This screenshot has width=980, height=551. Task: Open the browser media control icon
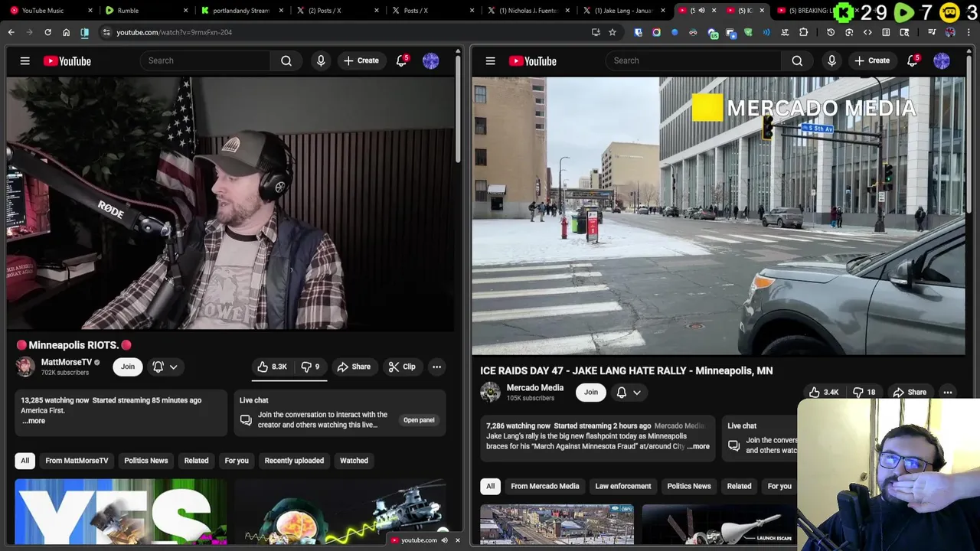932,32
